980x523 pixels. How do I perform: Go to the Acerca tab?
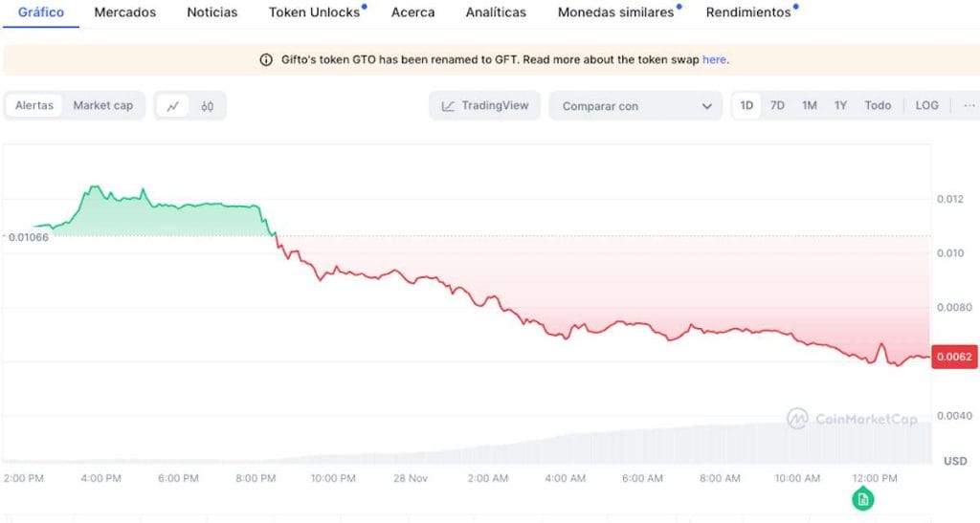(413, 12)
